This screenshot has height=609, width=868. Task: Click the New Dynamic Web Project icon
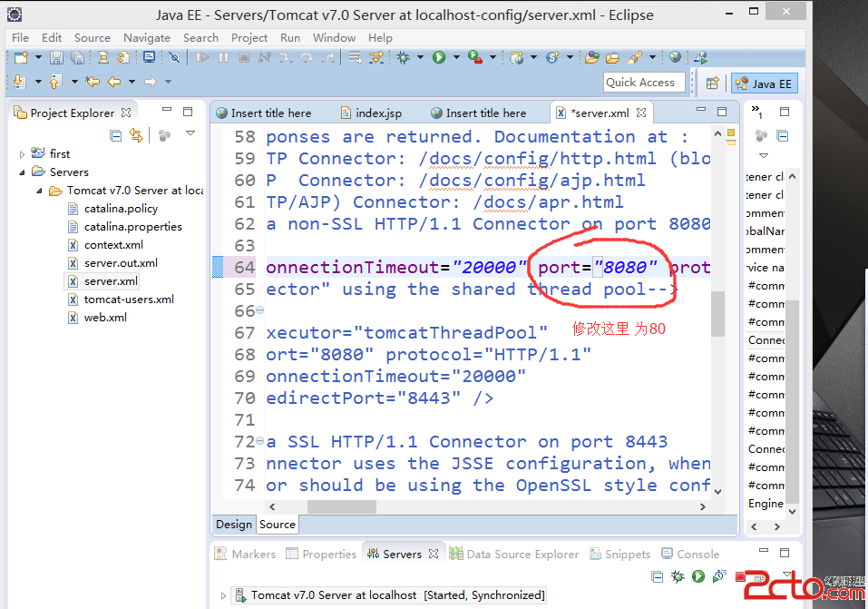(516, 57)
